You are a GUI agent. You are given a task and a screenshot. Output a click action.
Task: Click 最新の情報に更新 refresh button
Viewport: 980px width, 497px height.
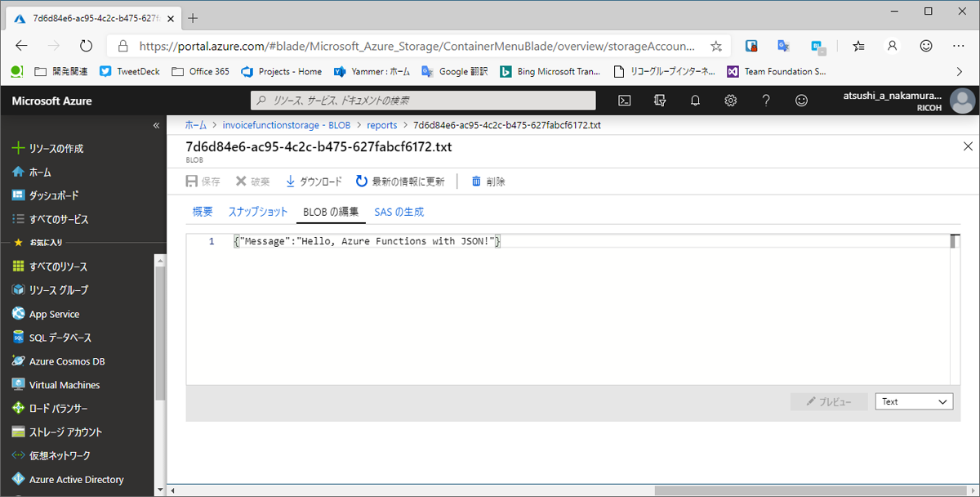(400, 181)
